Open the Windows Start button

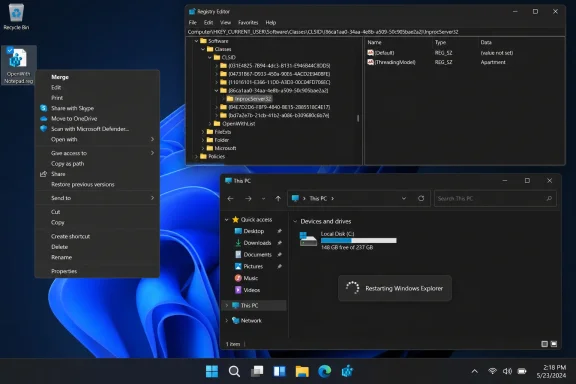(212, 372)
